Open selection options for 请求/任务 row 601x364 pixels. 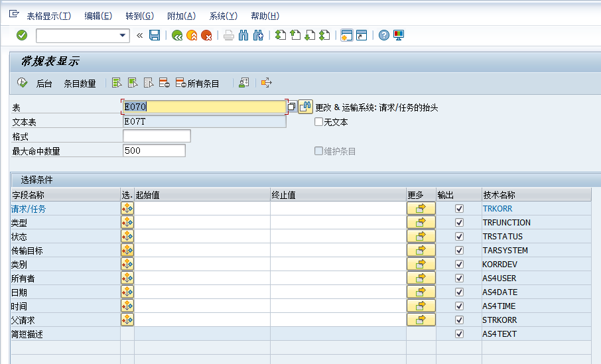tap(127, 208)
